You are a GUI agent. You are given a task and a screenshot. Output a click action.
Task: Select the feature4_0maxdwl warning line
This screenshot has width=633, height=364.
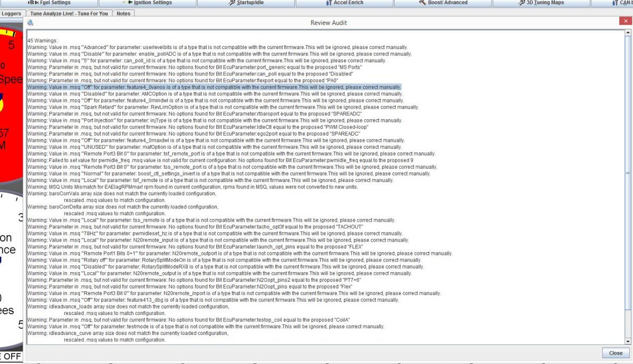216,140
